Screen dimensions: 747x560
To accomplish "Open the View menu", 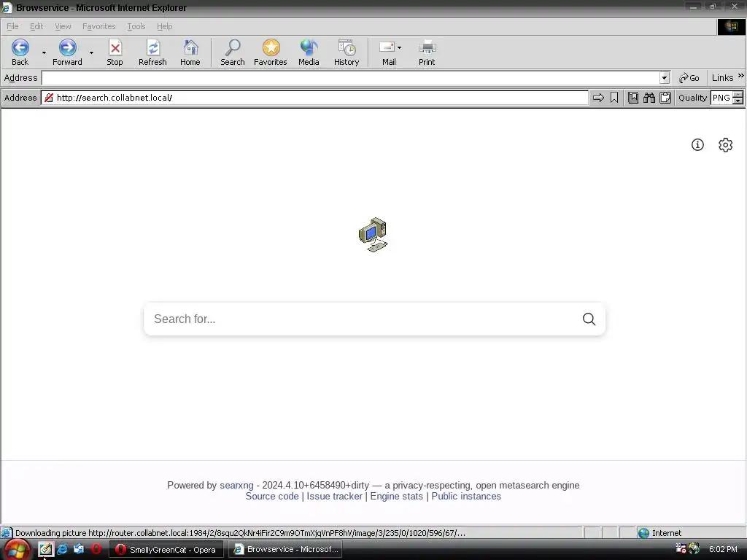I will point(63,26).
